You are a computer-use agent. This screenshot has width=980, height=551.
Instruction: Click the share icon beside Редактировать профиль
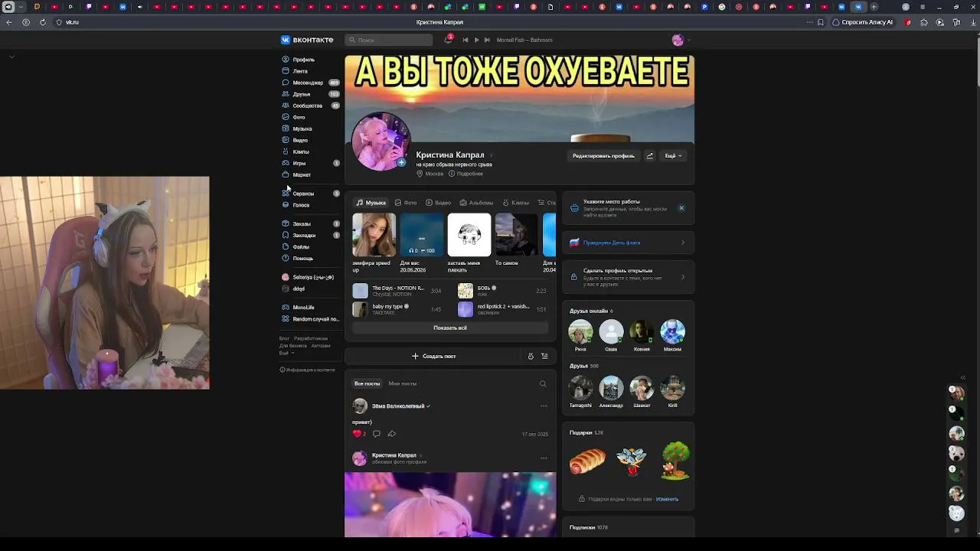point(650,155)
